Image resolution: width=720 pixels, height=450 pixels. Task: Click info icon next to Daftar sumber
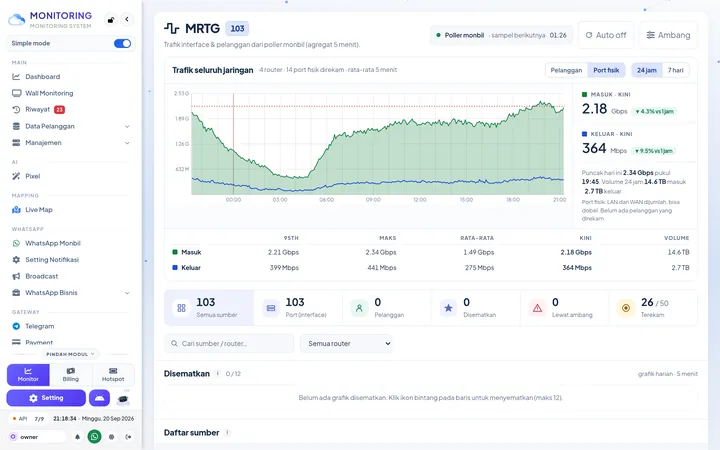tap(227, 433)
